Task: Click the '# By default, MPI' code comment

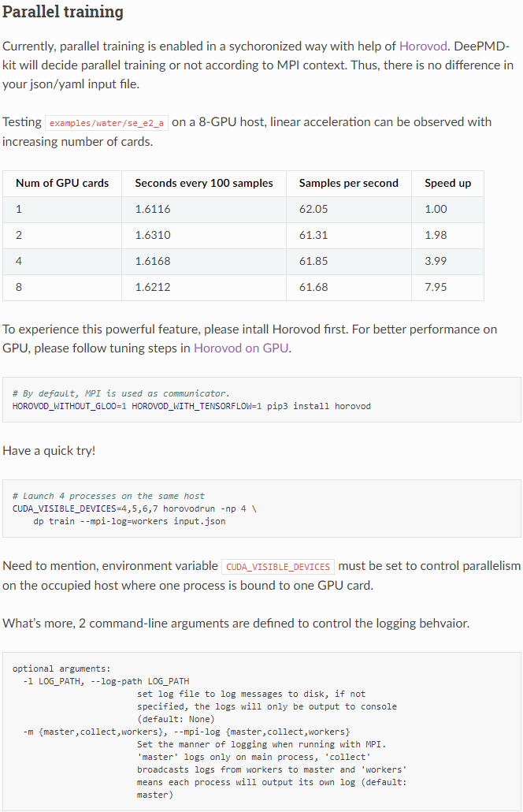Action: pyautogui.click(x=121, y=393)
